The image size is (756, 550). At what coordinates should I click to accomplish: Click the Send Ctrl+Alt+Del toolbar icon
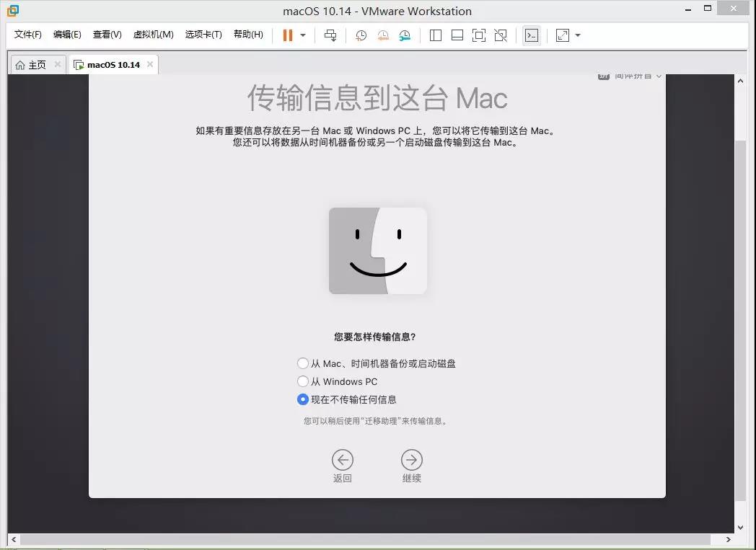click(330, 35)
